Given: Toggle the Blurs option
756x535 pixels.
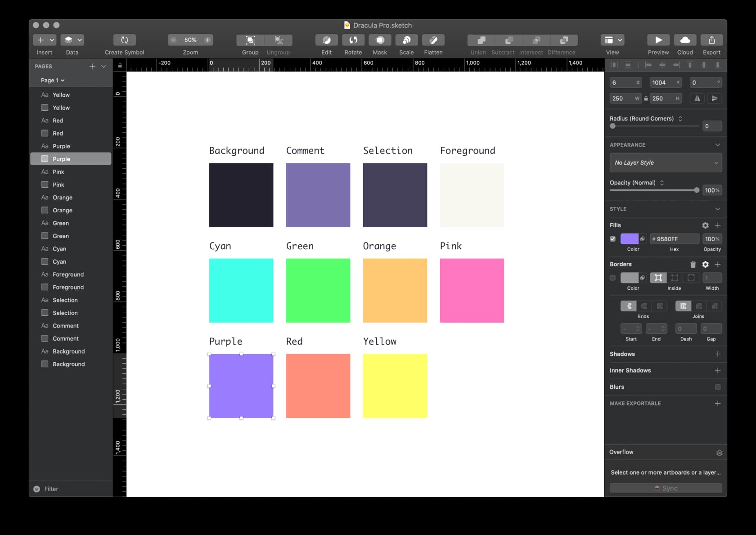Looking at the screenshot, I should [717, 387].
